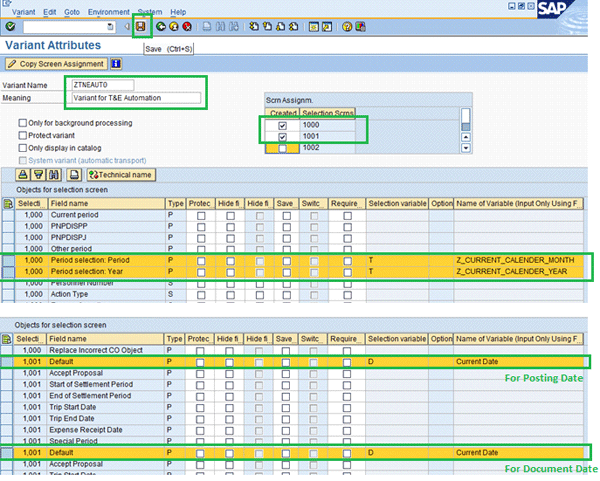Click the Technical name button

(x=121, y=175)
